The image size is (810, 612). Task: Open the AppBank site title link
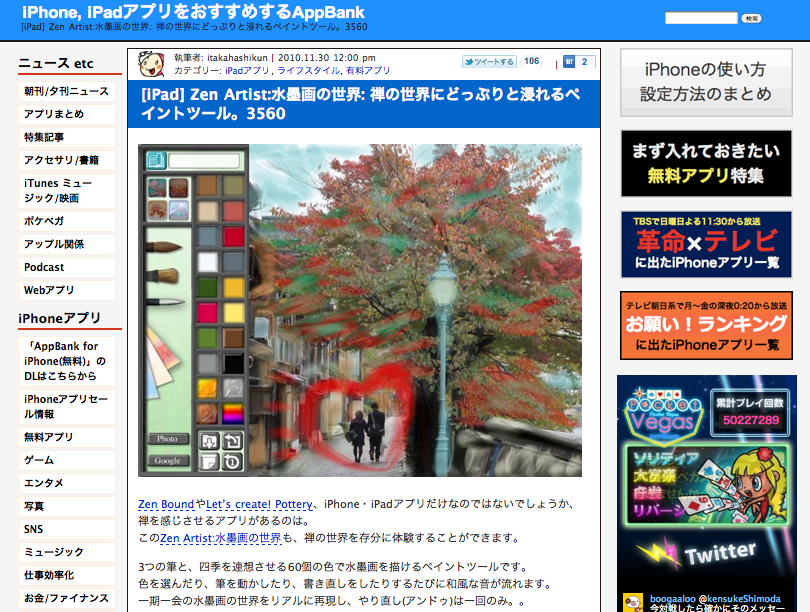click(193, 12)
